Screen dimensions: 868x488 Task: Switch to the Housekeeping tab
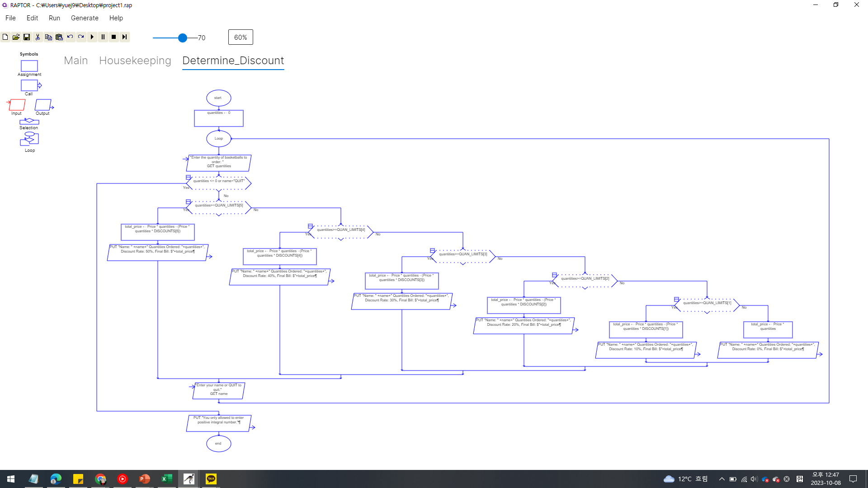point(135,60)
